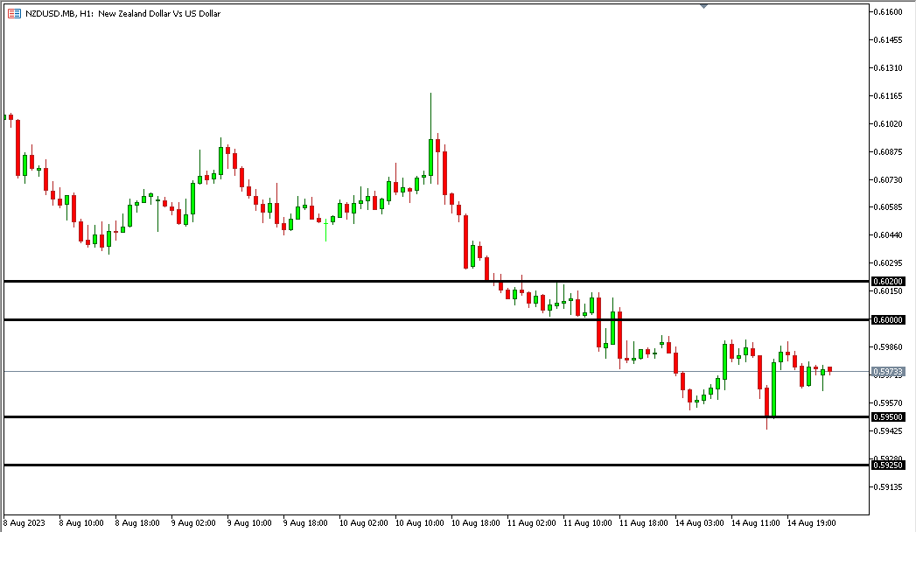
Task: Select the 0.59500 price label tag
Action: [887, 417]
